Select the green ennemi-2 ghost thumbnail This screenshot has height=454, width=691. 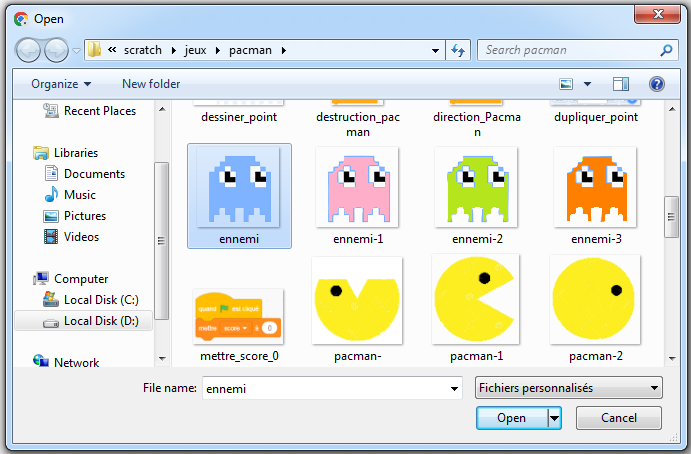click(x=476, y=188)
